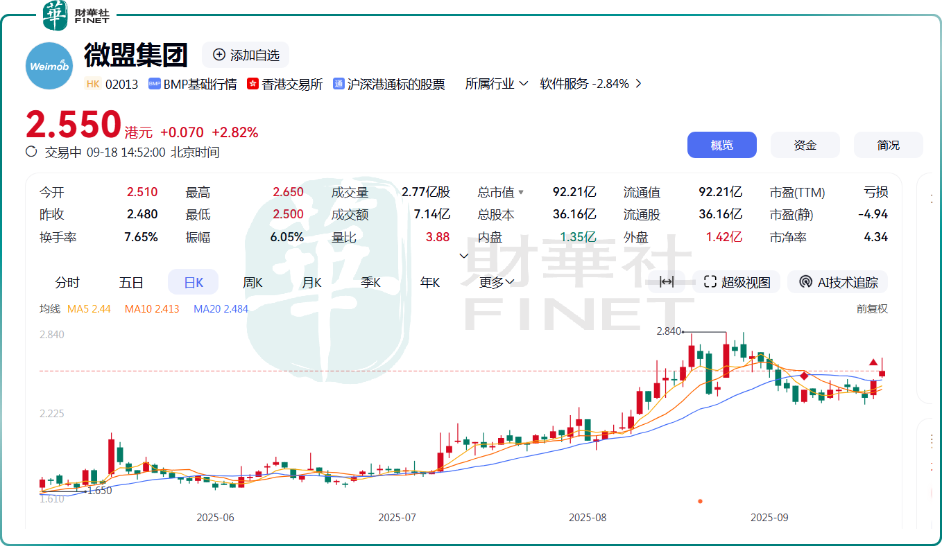
Task: Expand more quote data chevron
Action: [464, 256]
